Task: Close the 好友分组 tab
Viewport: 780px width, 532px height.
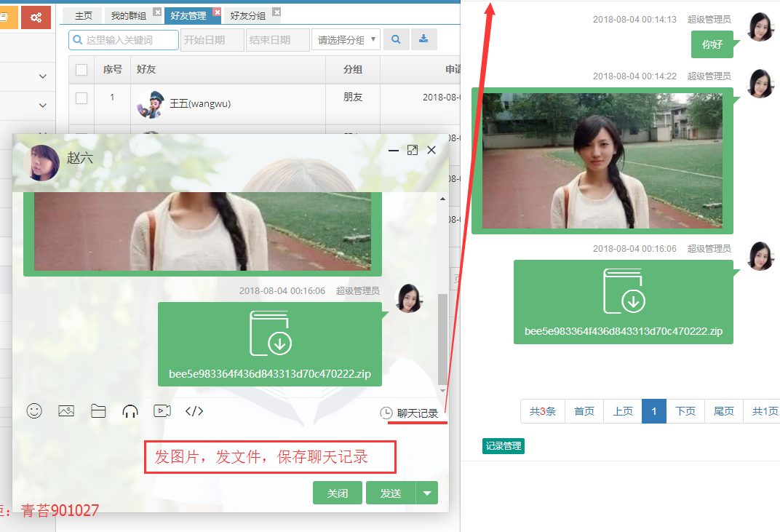Action: (x=276, y=12)
